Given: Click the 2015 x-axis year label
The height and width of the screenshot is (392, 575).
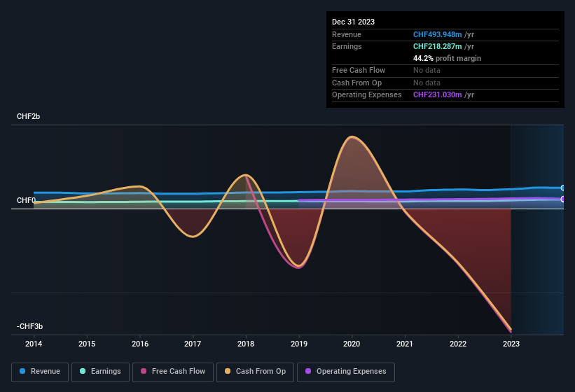Looking at the screenshot, I should [x=87, y=344].
